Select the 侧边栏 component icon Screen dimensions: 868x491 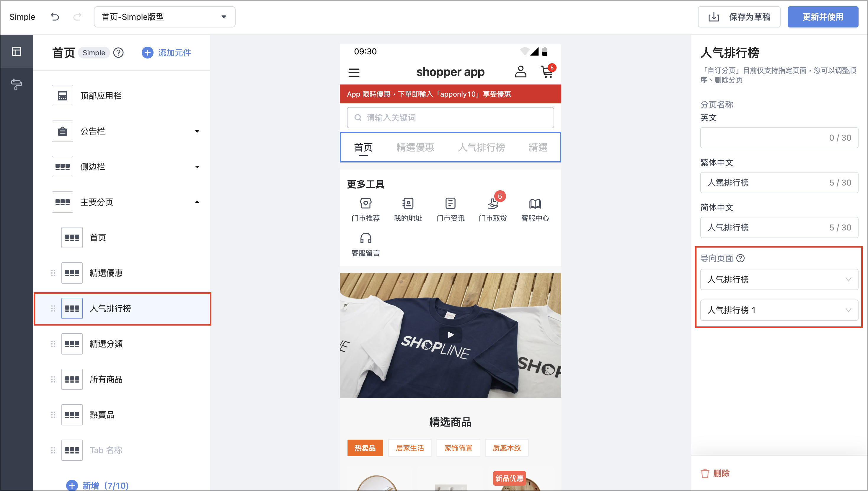(62, 167)
